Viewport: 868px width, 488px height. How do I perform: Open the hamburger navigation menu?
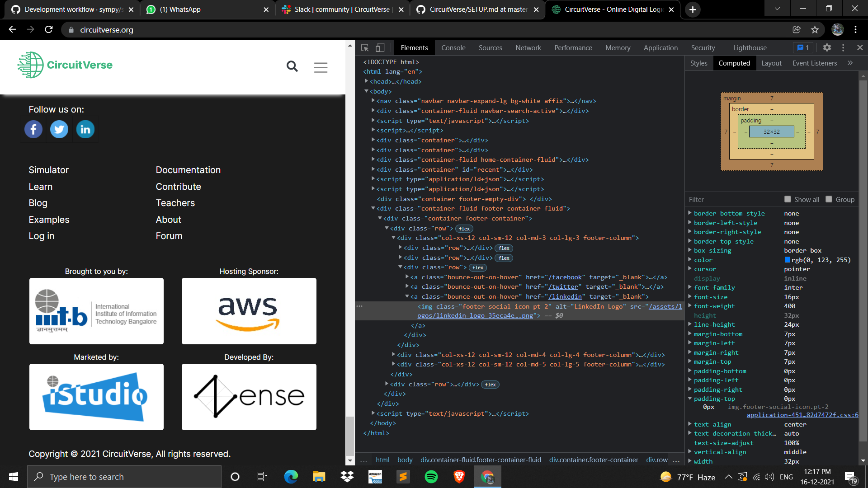tap(321, 67)
